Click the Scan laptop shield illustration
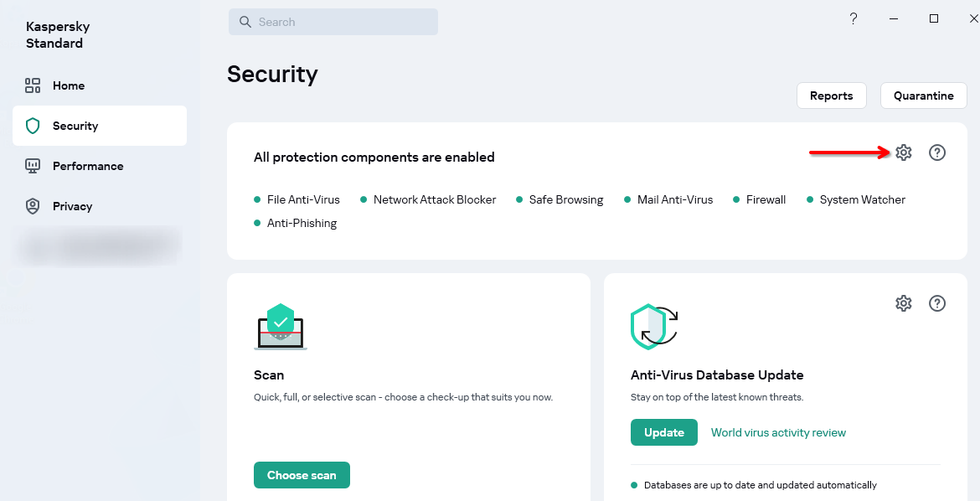Viewport: 980px width, 501px height. pos(281,327)
